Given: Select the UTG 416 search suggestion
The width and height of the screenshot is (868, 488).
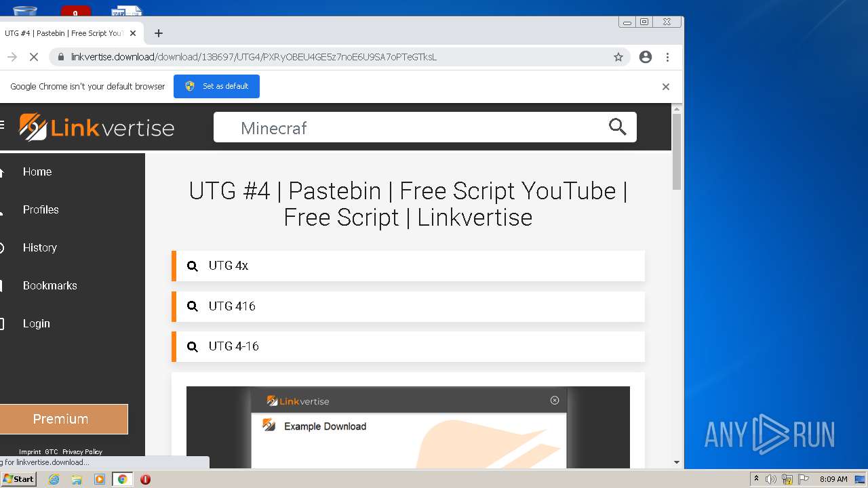Looking at the screenshot, I should coord(408,306).
